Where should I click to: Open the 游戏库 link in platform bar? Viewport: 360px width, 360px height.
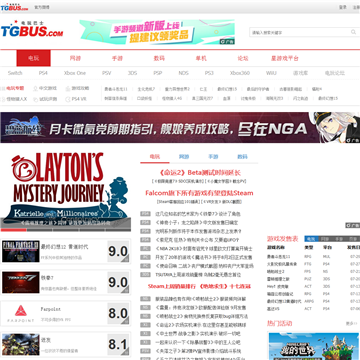coord(300,73)
